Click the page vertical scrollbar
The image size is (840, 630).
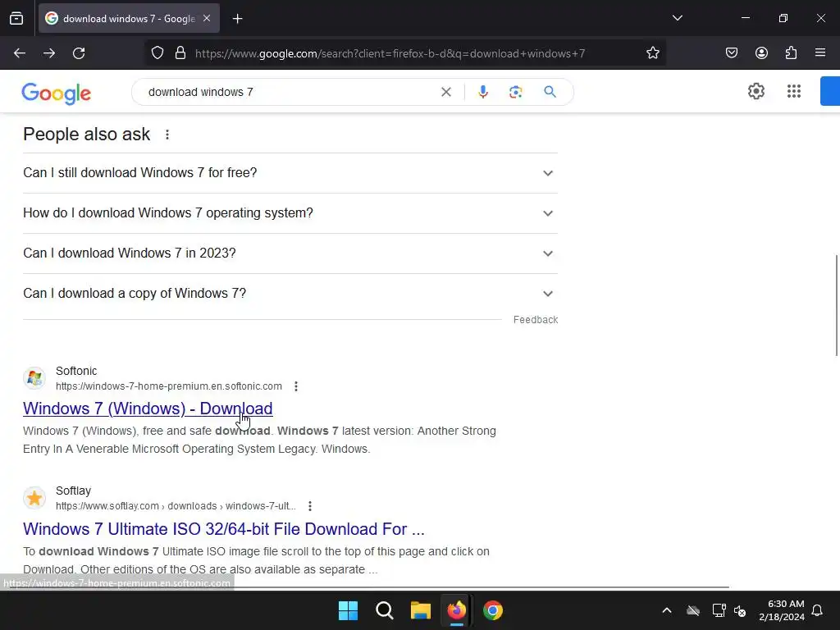click(x=837, y=305)
